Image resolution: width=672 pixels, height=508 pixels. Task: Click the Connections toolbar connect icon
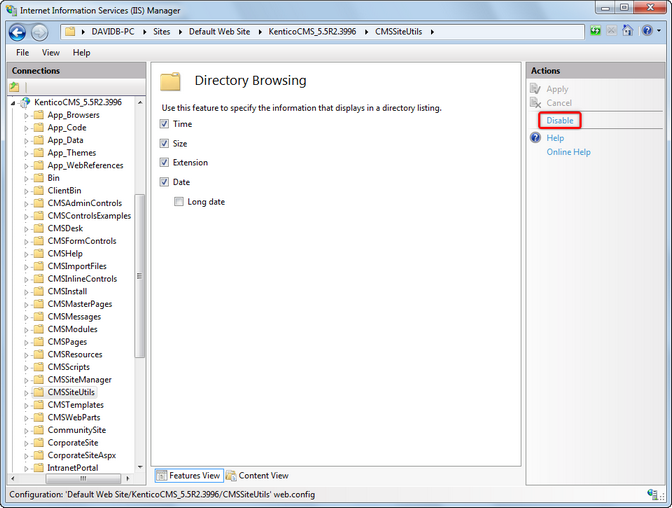click(15, 87)
